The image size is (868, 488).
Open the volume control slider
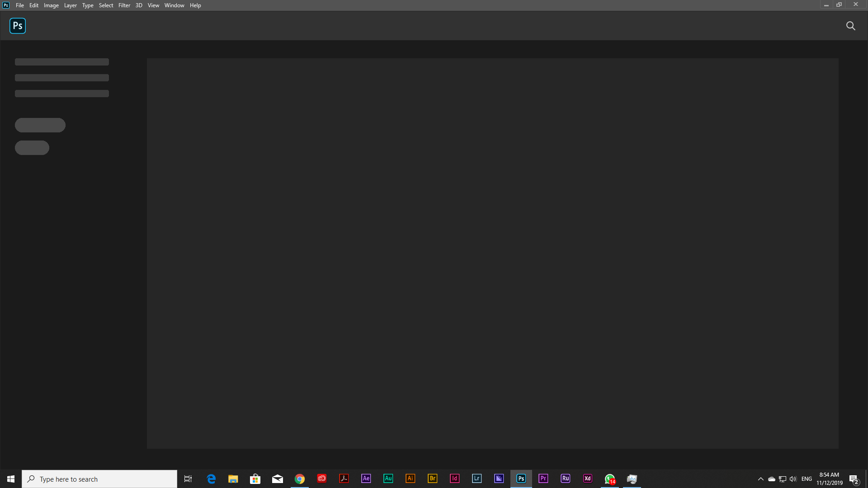[793, 479]
